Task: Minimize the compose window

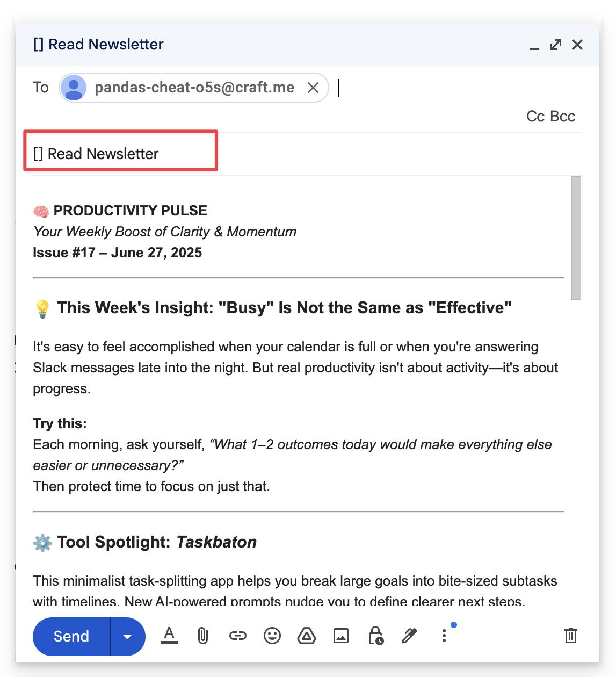Action: click(534, 48)
